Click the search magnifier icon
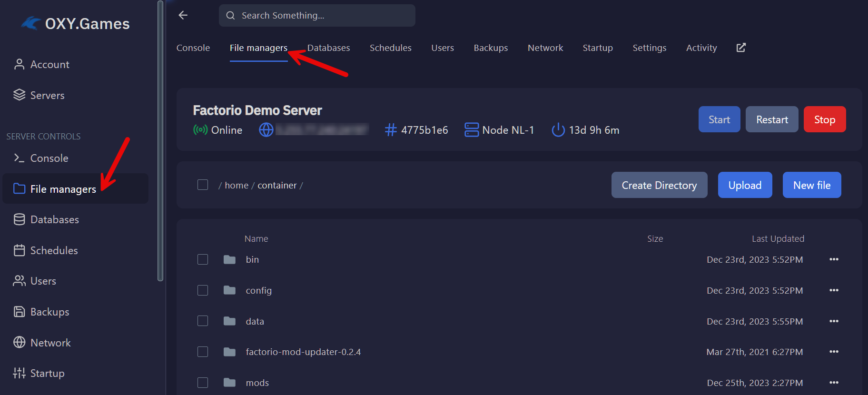Viewport: 868px width, 395px height. 230,15
